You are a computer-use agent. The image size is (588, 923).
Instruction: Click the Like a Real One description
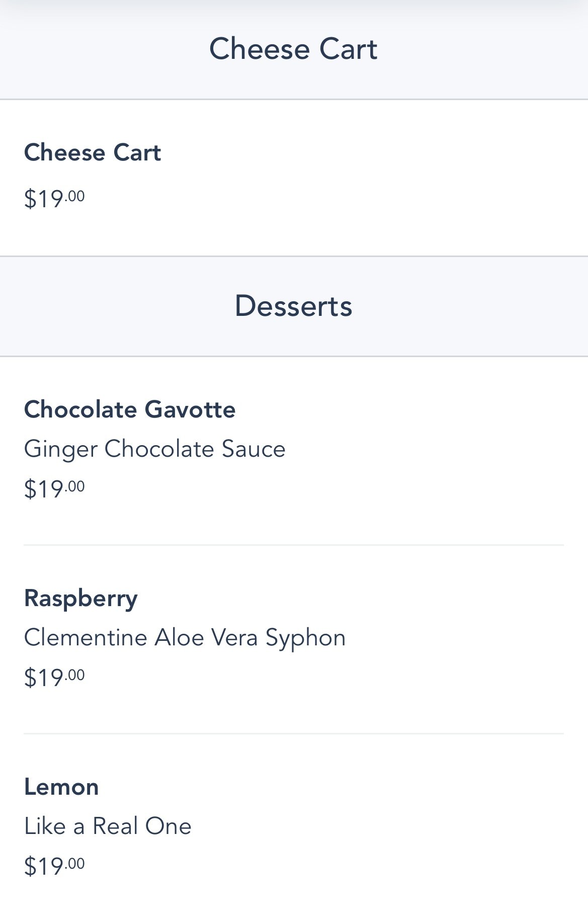(108, 826)
